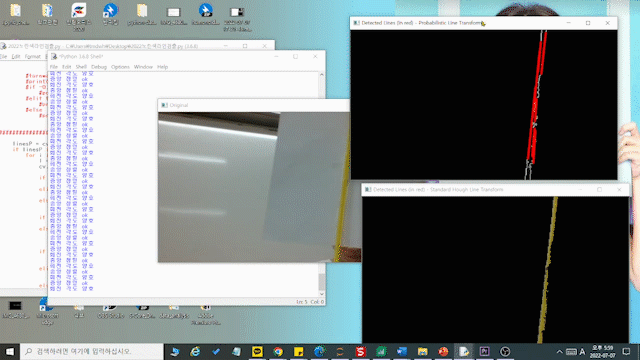Open Shell menu in Python Shell
The width and height of the screenshot is (640, 360).
[81, 67]
